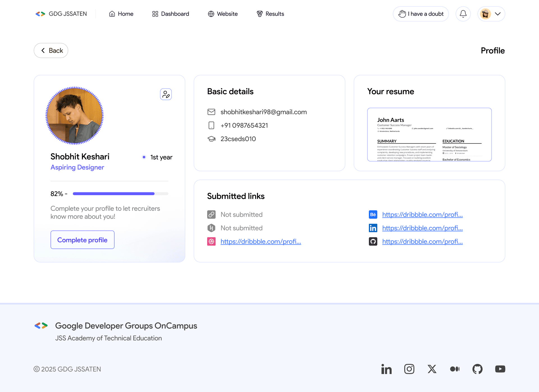Go to Home in navigation
539x392 pixels.
[x=121, y=14]
